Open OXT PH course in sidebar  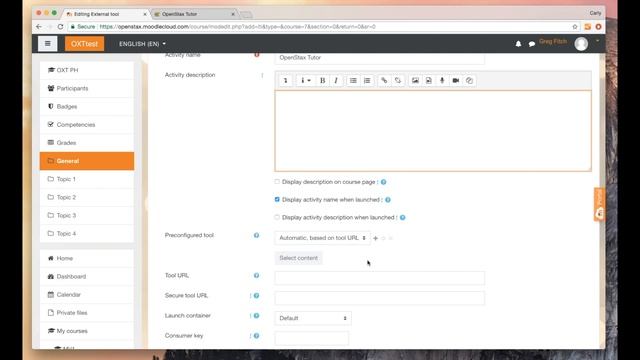[x=87, y=70]
